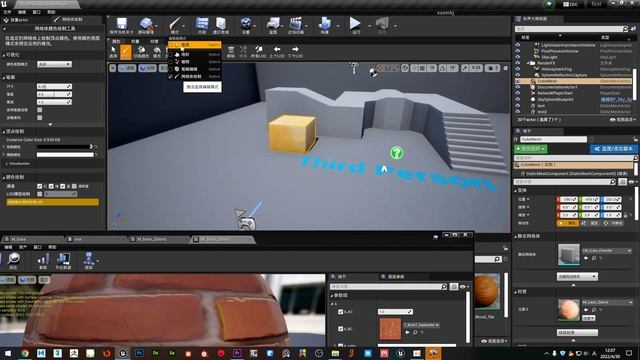This screenshot has width=640, height=360.
Task: Open the viewport options arrow dropdown
Action: (113, 68)
